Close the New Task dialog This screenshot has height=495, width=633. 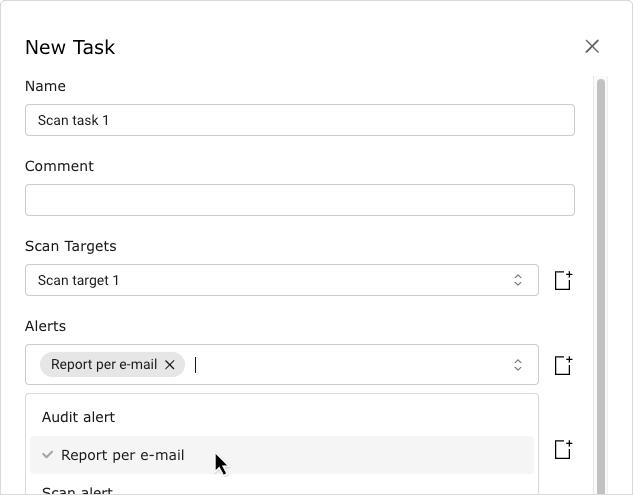click(x=592, y=46)
